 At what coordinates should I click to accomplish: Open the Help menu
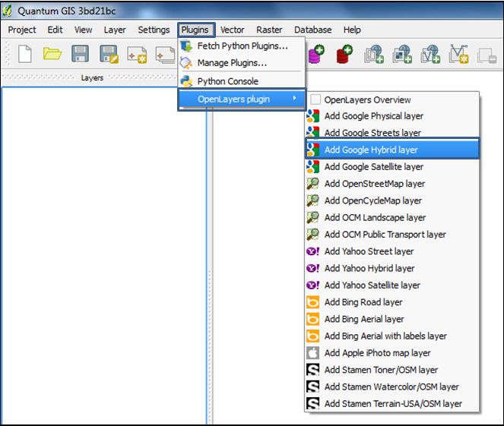pyautogui.click(x=352, y=30)
